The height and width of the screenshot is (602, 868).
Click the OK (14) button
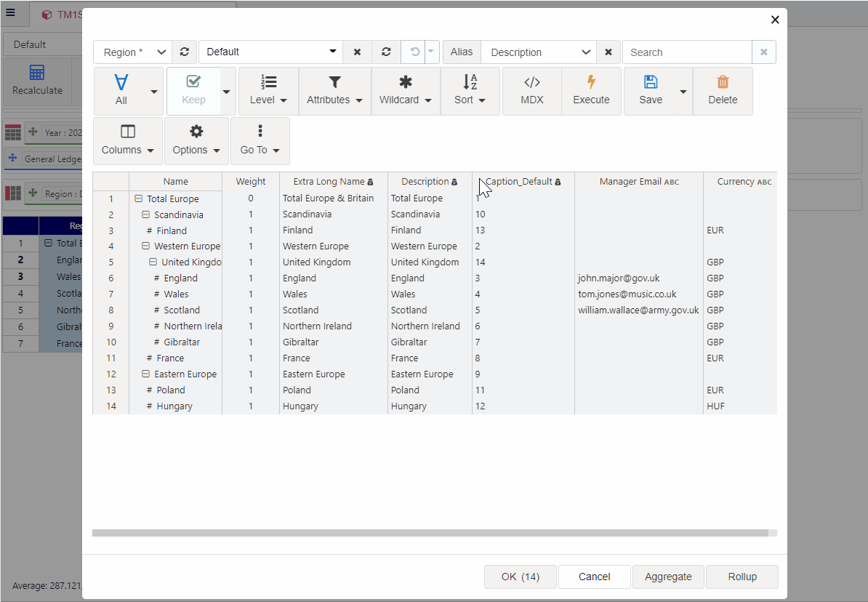point(520,577)
